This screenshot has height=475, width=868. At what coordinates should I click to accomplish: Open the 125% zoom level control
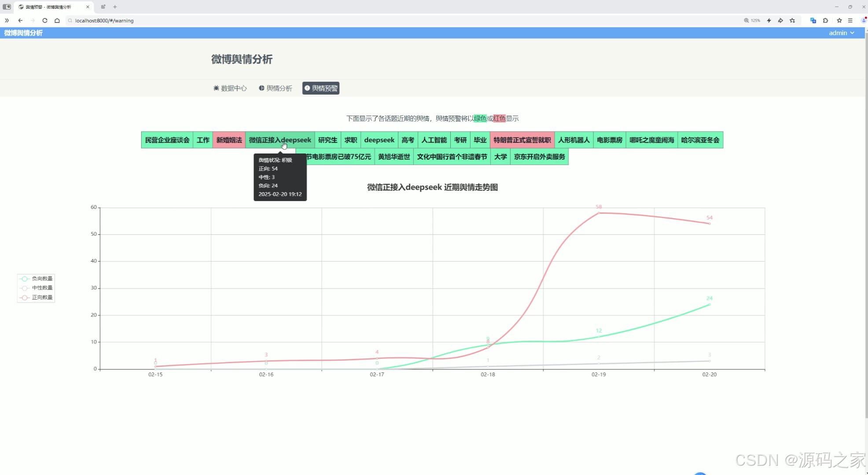point(752,20)
